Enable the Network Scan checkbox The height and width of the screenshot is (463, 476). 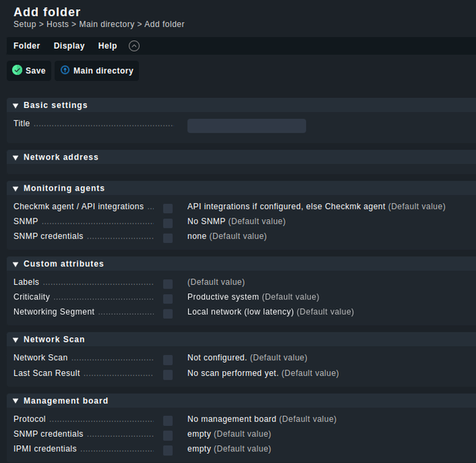click(167, 360)
